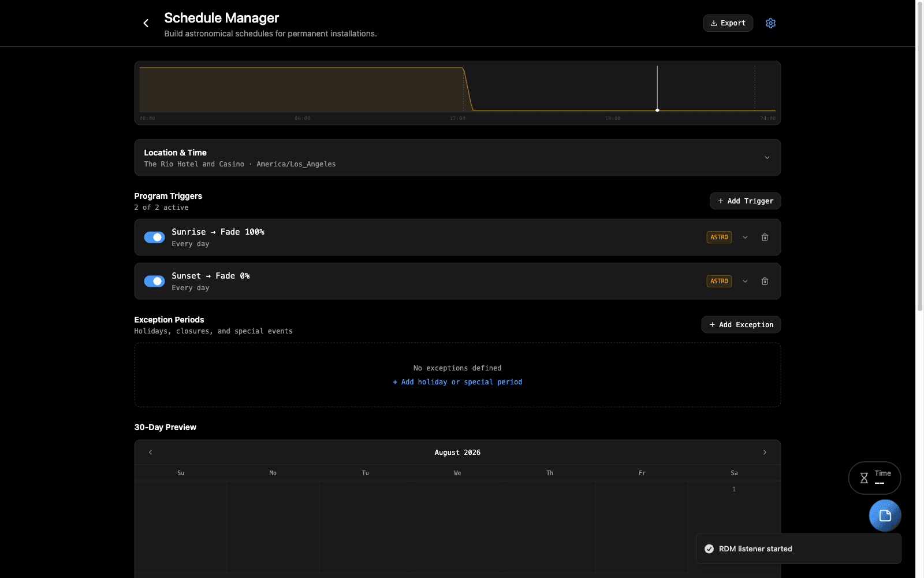This screenshot has height=578, width=924.
Task: Click the checkmark on the RDM listener toast
Action: point(709,549)
